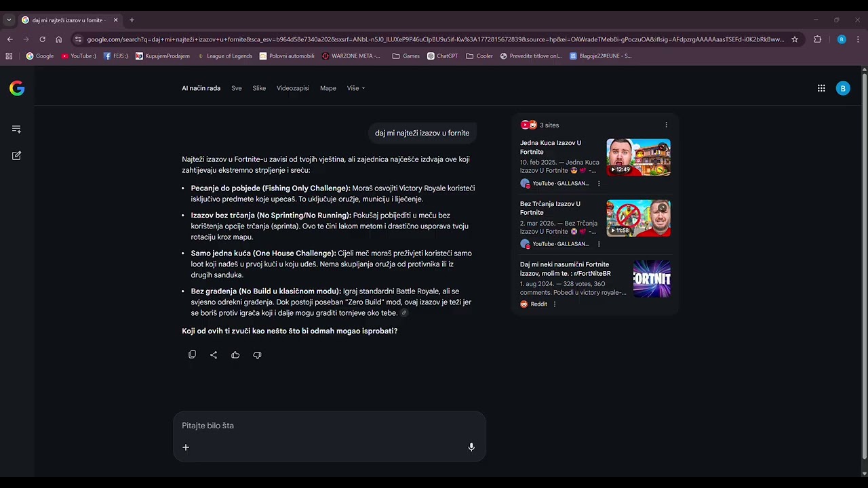The height and width of the screenshot is (488, 868).
Task: Reload the page in Chrome
Action: click(x=42, y=39)
